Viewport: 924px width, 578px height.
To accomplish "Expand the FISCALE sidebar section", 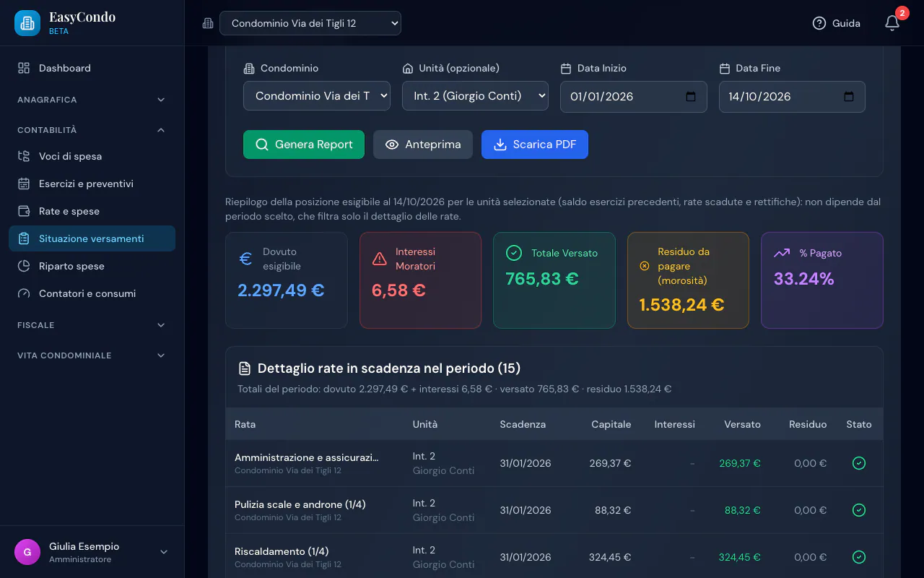I will [x=92, y=325].
